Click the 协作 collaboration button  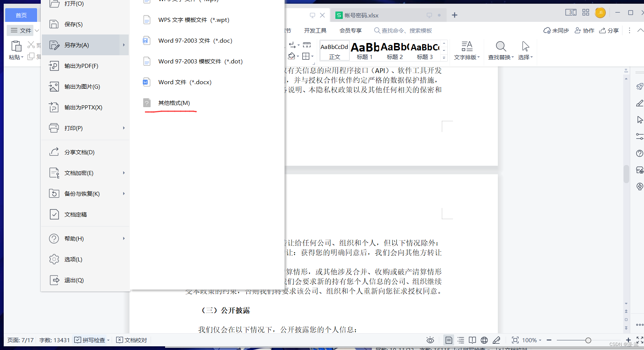[x=585, y=30]
